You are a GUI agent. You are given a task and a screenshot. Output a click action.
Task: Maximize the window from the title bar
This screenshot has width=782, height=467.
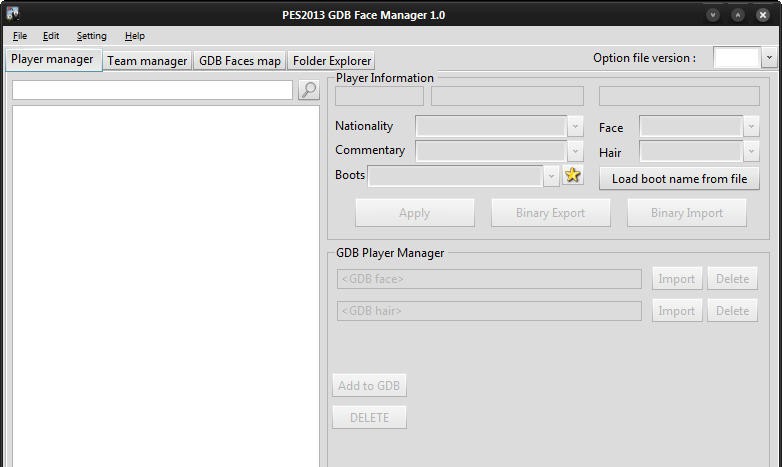(x=738, y=14)
